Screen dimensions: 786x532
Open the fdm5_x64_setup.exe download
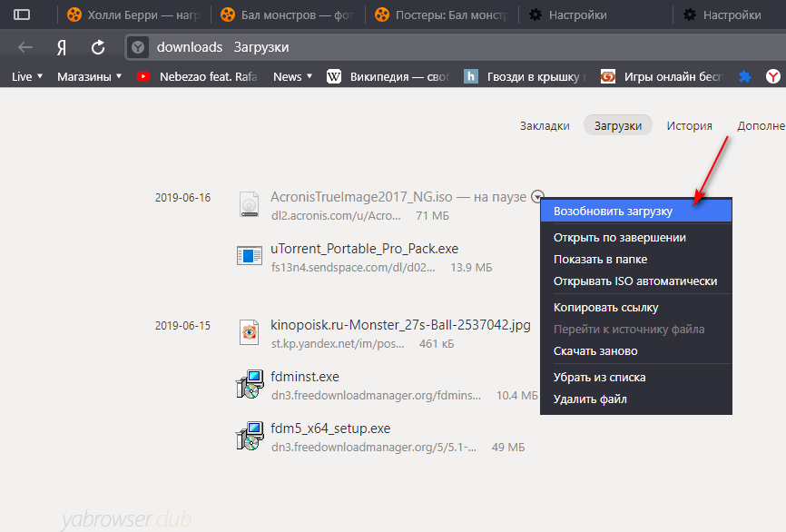pos(330,429)
